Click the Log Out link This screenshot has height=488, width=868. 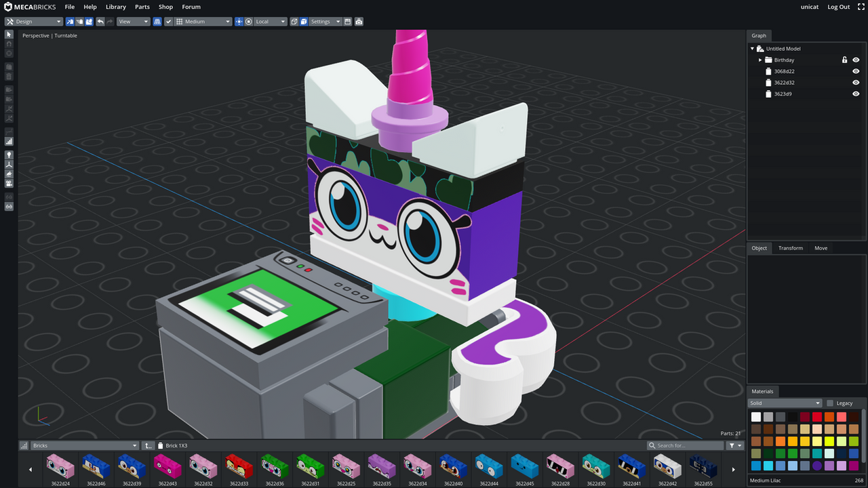click(x=839, y=7)
